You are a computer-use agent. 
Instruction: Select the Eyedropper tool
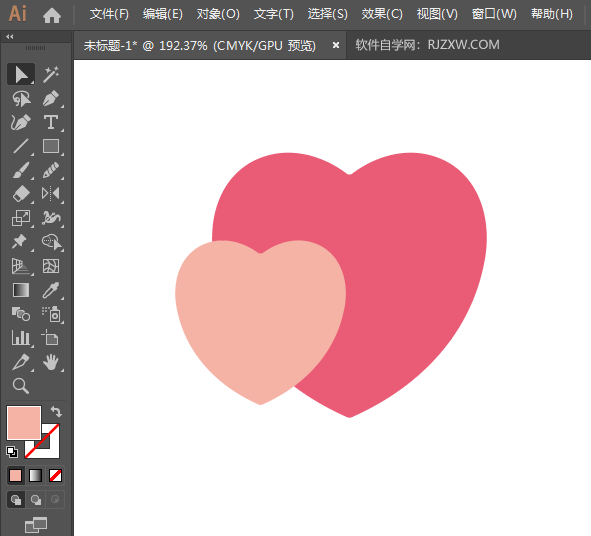[51, 290]
